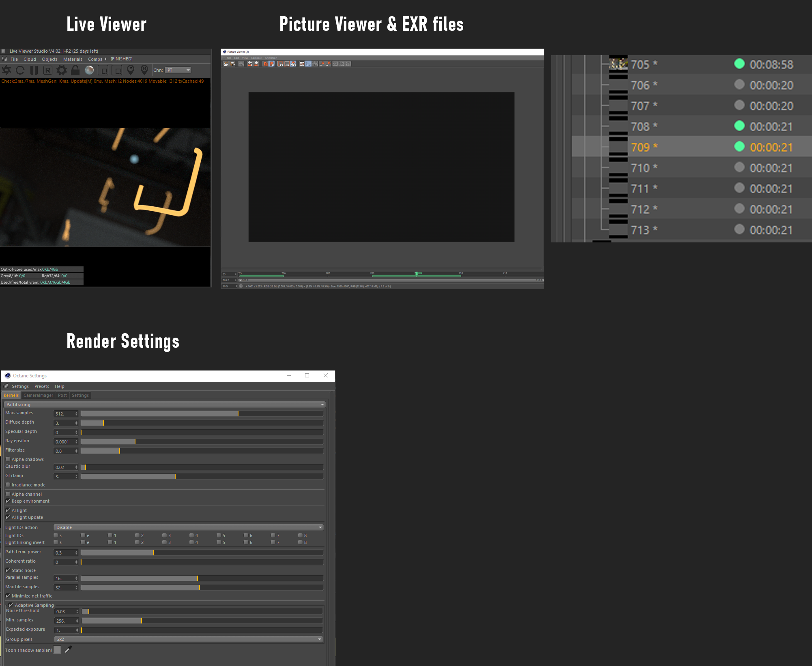The width and height of the screenshot is (812, 666).
Task: Restart the render with the refresh icon
Action: click(20, 70)
